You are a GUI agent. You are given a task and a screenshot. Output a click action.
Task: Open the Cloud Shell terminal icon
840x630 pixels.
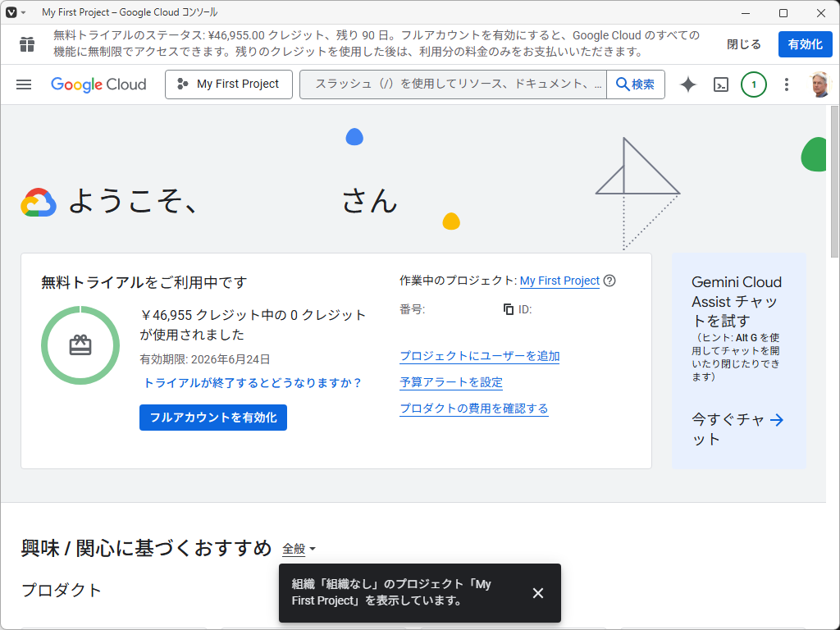point(720,84)
